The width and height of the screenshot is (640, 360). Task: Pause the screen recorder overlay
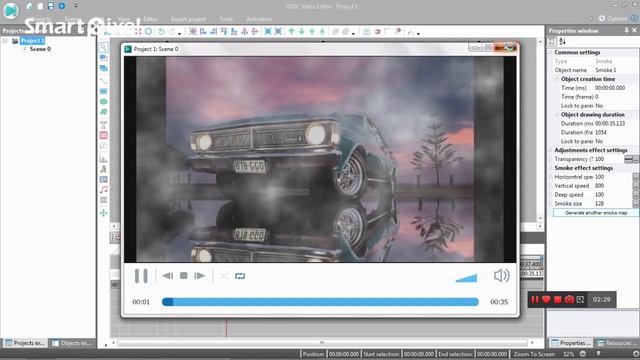pos(535,300)
